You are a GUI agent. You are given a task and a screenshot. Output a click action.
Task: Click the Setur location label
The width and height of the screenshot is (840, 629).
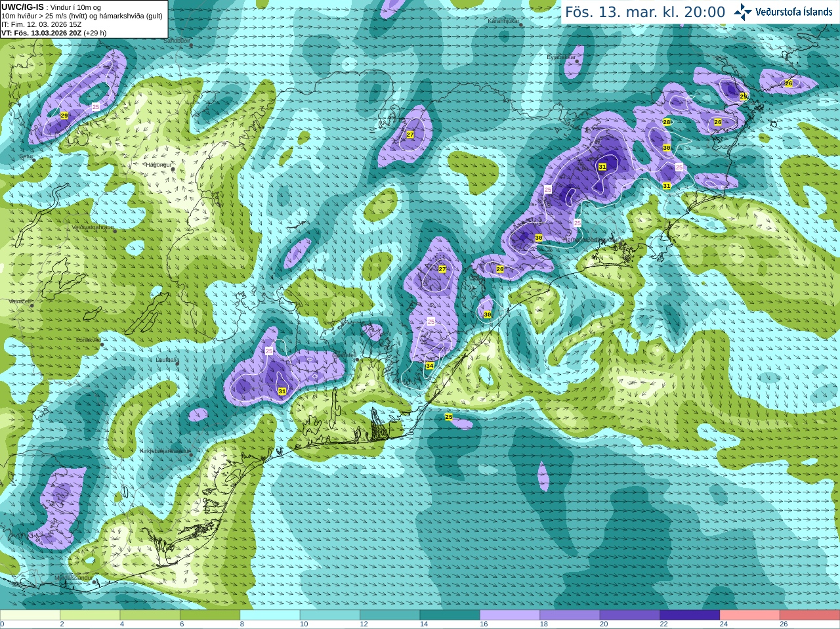[26, 156]
